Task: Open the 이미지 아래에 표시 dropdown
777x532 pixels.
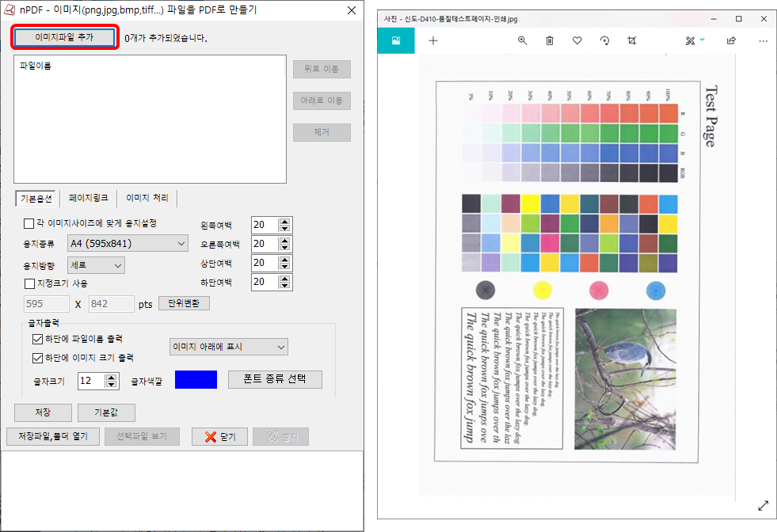Action: 228,347
